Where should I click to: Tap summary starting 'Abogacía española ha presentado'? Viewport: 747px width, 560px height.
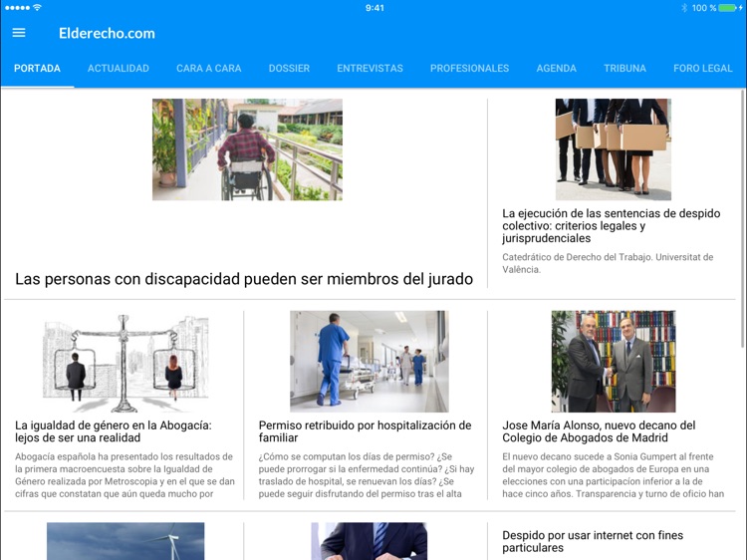coord(124,475)
